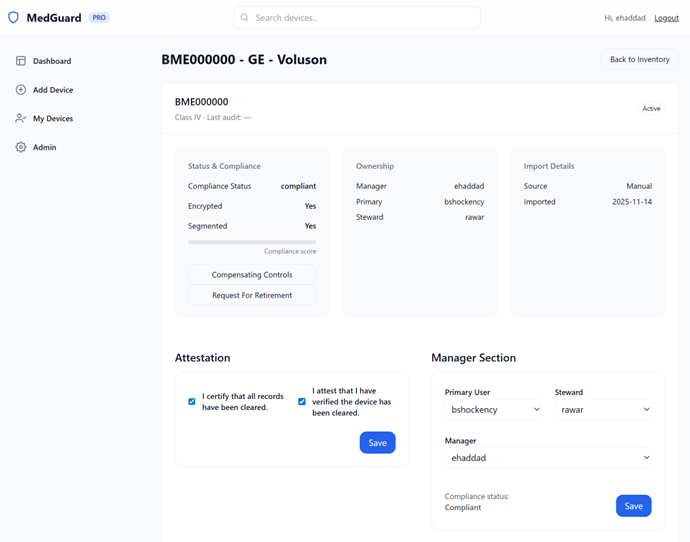Open the Admin menu item
The width and height of the screenshot is (690, 542).
(44, 147)
